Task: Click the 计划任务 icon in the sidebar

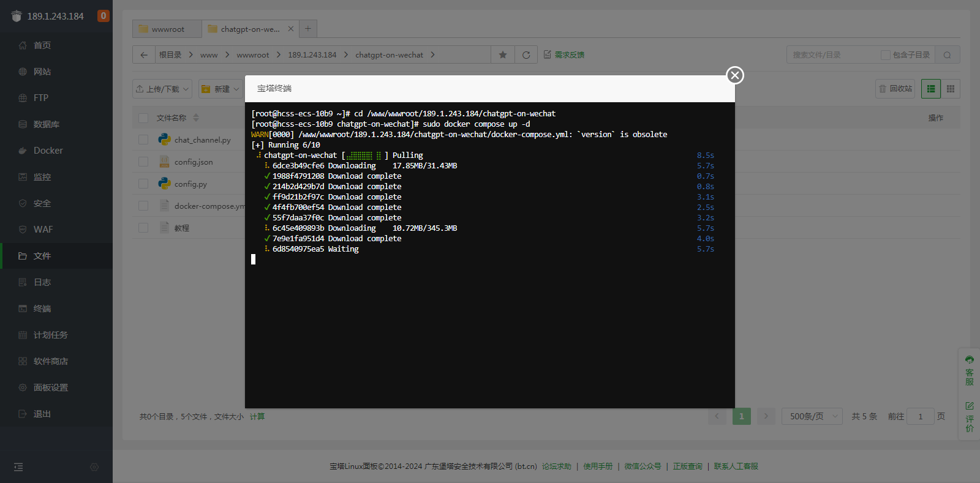Action: [23, 335]
